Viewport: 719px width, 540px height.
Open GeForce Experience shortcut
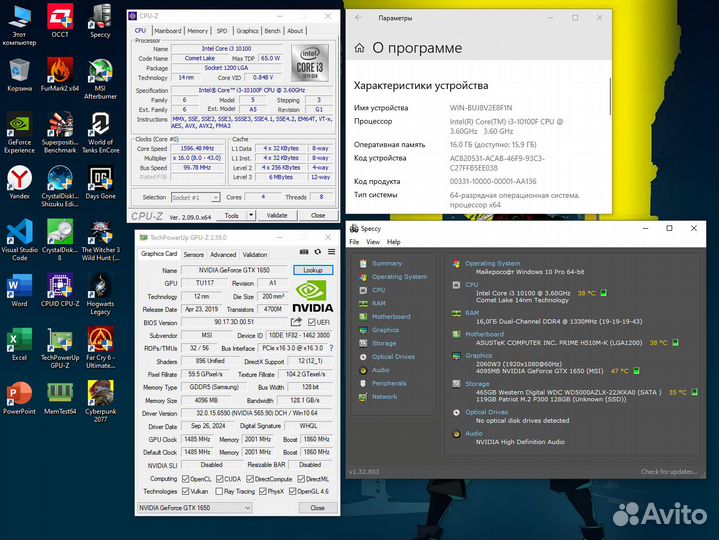(x=19, y=133)
